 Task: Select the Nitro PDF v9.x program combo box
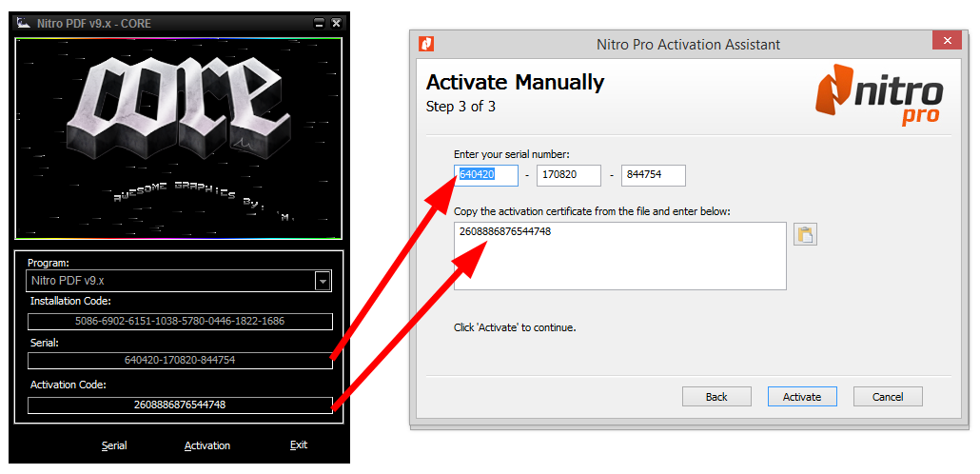coord(179,281)
